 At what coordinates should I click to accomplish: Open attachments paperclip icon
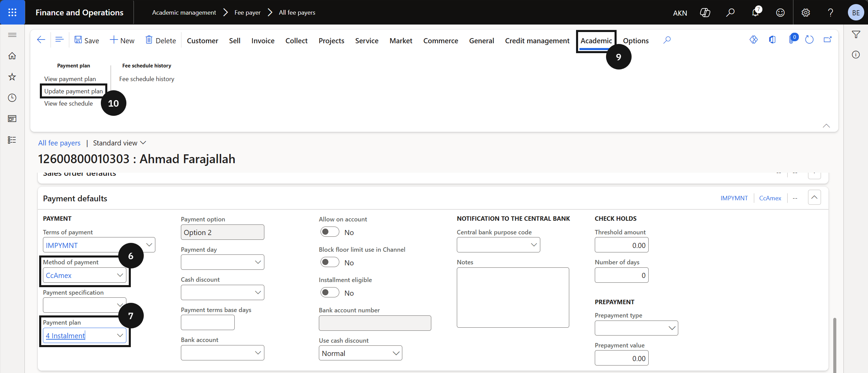(x=792, y=40)
